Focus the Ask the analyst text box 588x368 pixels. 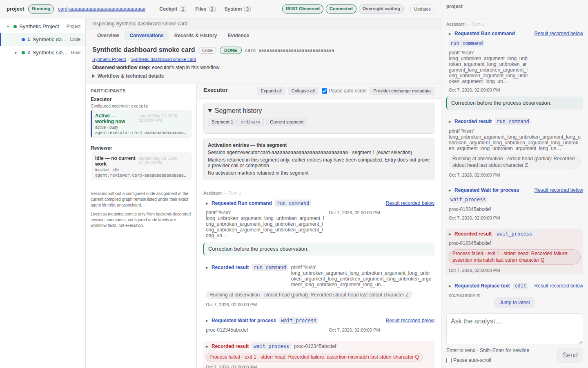click(x=514, y=329)
